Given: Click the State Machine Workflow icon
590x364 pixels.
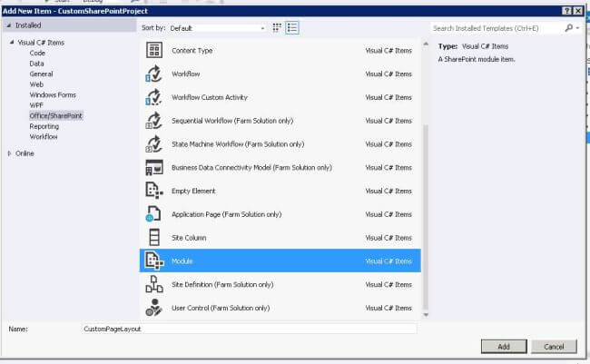Looking at the screenshot, I should [x=154, y=144].
